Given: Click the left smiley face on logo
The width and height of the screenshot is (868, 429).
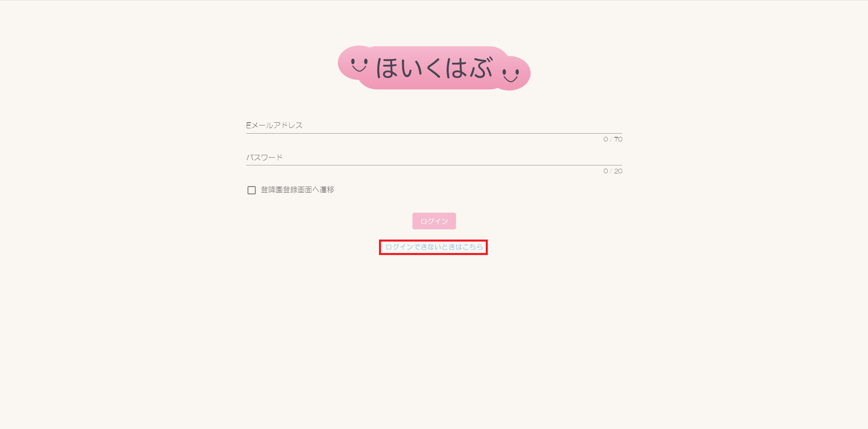Looking at the screenshot, I should click(x=359, y=65).
